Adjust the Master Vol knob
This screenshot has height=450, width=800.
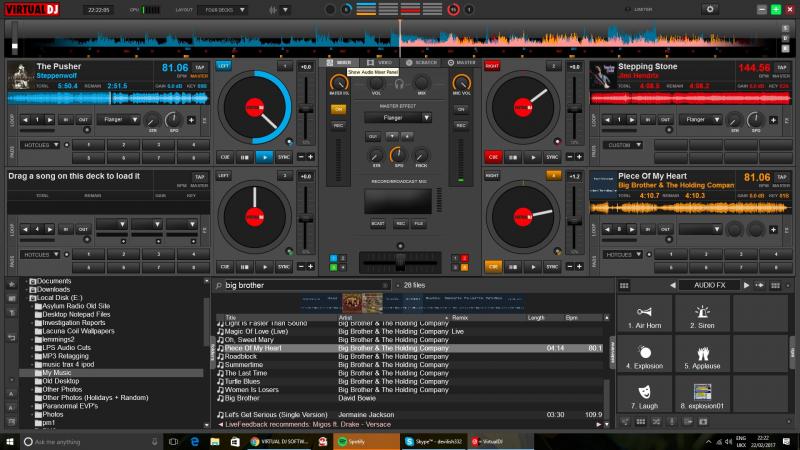point(339,83)
